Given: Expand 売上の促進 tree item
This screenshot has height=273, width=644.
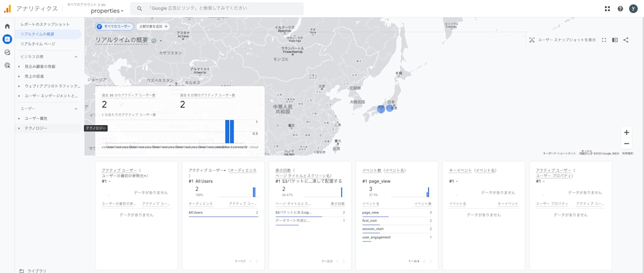Looking at the screenshot, I should (19, 76).
